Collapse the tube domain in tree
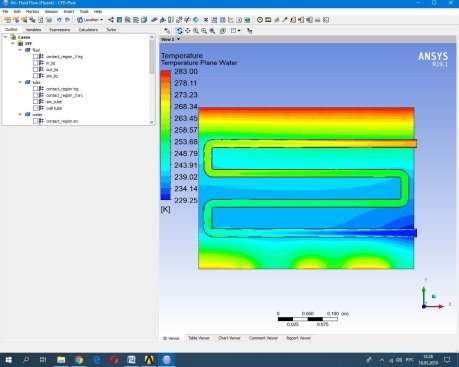Image resolution: width=459 pixels, height=367 pixels. pos(20,82)
